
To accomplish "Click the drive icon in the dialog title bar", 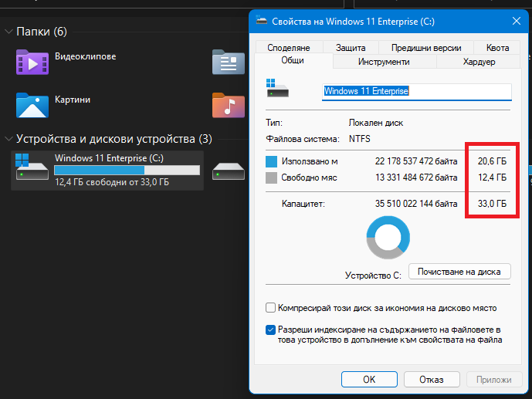I will (262, 21).
